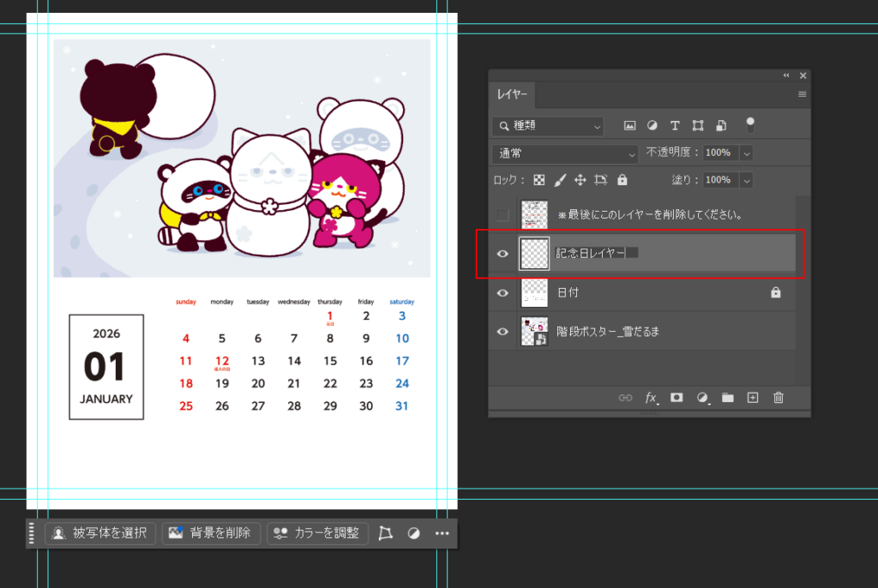Hide the 階段ポスター_雪だるま layer
The image size is (878, 588).
coord(503,332)
